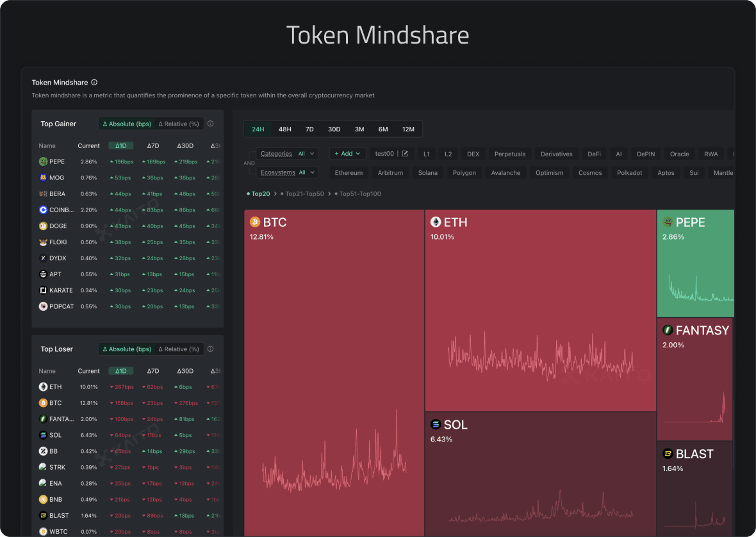Click the APT token icon

43,274
